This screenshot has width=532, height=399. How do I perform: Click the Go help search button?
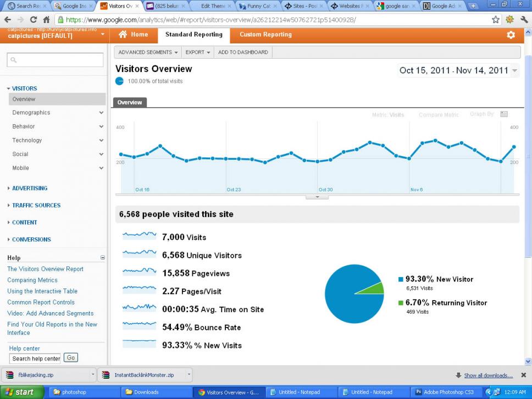[x=70, y=358]
